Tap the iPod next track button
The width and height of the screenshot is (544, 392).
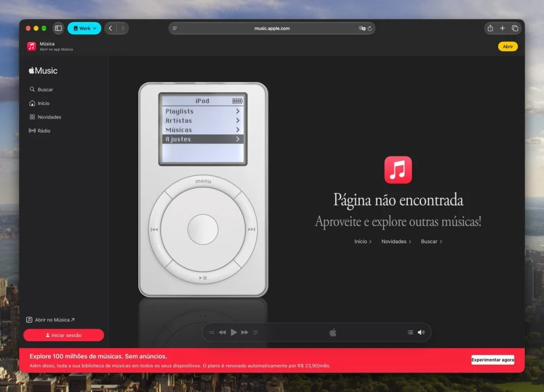click(251, 229)
